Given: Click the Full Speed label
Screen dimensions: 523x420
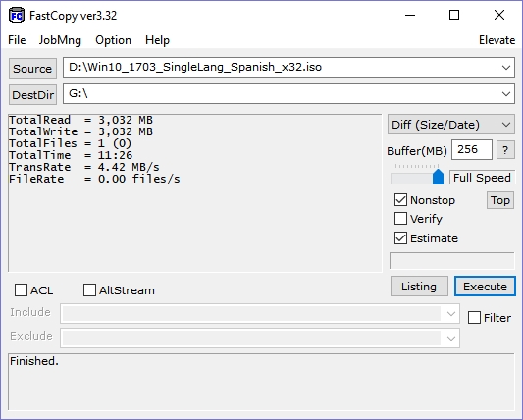Looking at the screenshot, I should pyautogui.click(x=482, y=178).
